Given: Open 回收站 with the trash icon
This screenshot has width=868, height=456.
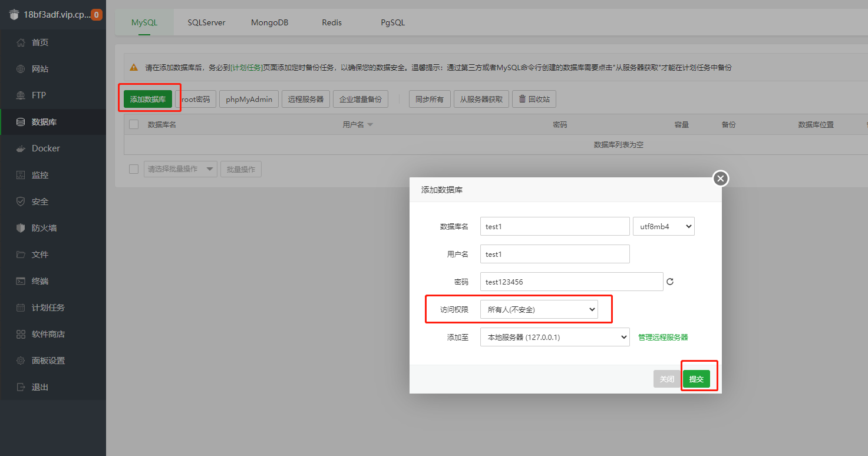Looking at the screenshot, I should [534, 99].
